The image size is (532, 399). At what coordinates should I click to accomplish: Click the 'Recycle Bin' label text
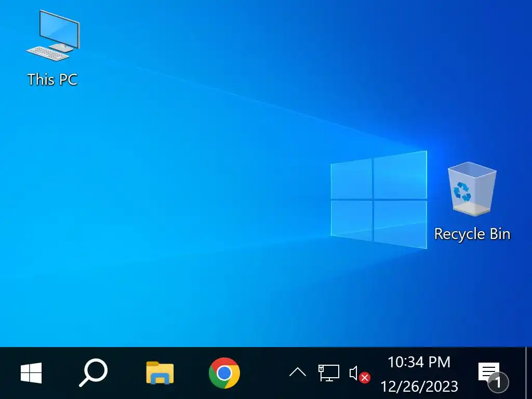click(x=472, y=234)
